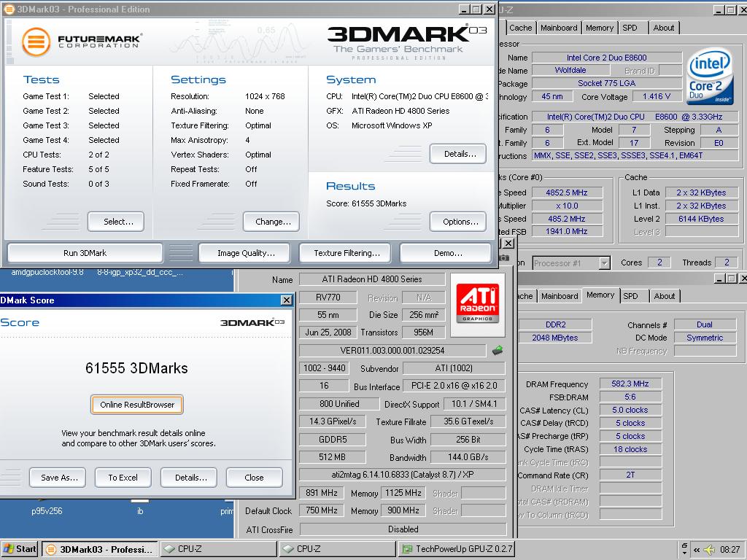Screen dimensions: 747x560
Task: Select the amdgpuclocktool-9.8 desktop item
Action: coord(47,273)
